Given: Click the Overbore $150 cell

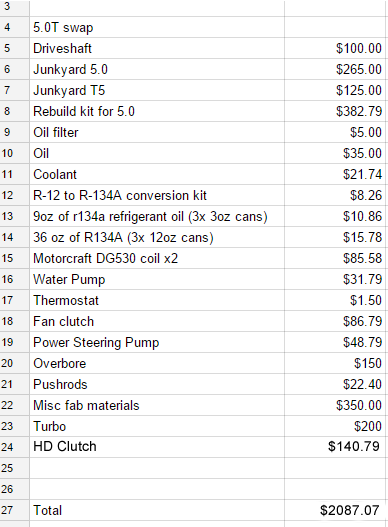Looking at the screenshot, I should [x=335, y=363].
